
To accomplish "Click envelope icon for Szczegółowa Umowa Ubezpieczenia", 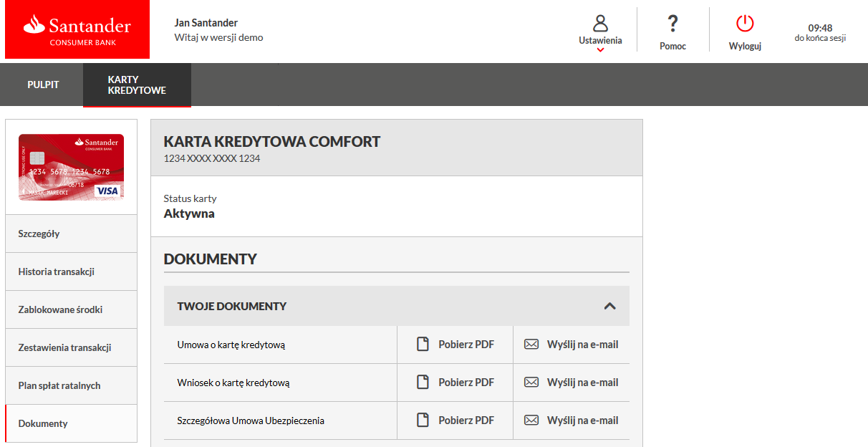I will point(531,420).
